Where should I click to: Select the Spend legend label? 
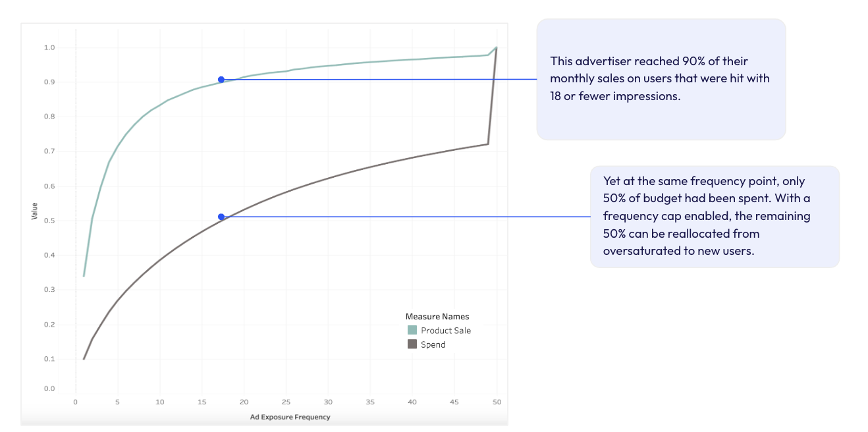(433, 344)
